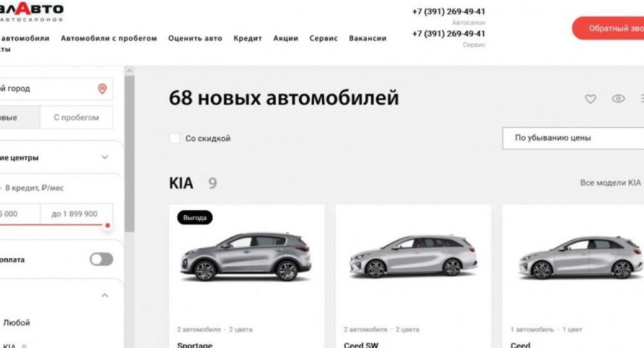Follow the 'Все модели KIA' link
This screenshot has height=348, width=644.
tap(610, 183)
